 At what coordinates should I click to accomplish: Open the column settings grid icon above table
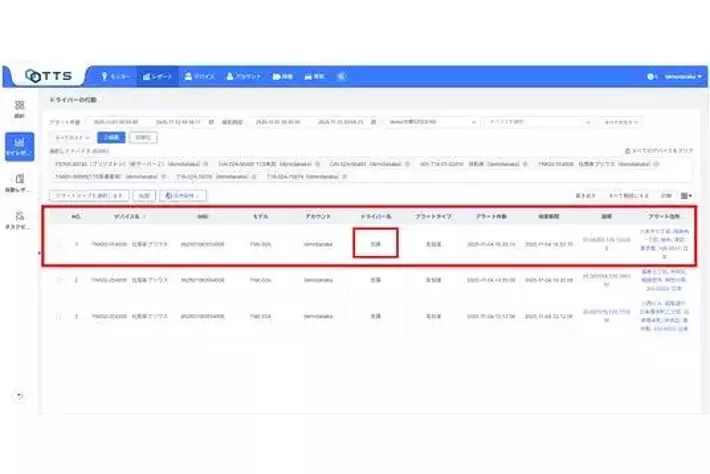click(687, 196)
